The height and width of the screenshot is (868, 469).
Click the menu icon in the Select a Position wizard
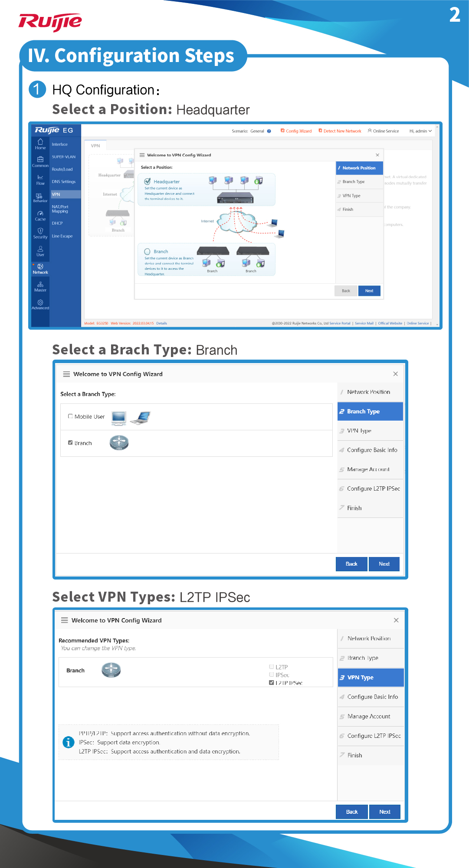142,155
